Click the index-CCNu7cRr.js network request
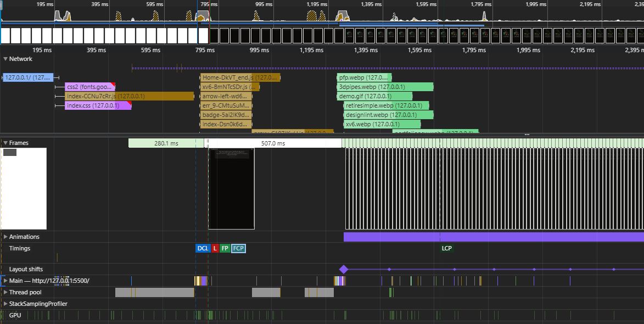The image size is (644, 324). click(128, 96)
